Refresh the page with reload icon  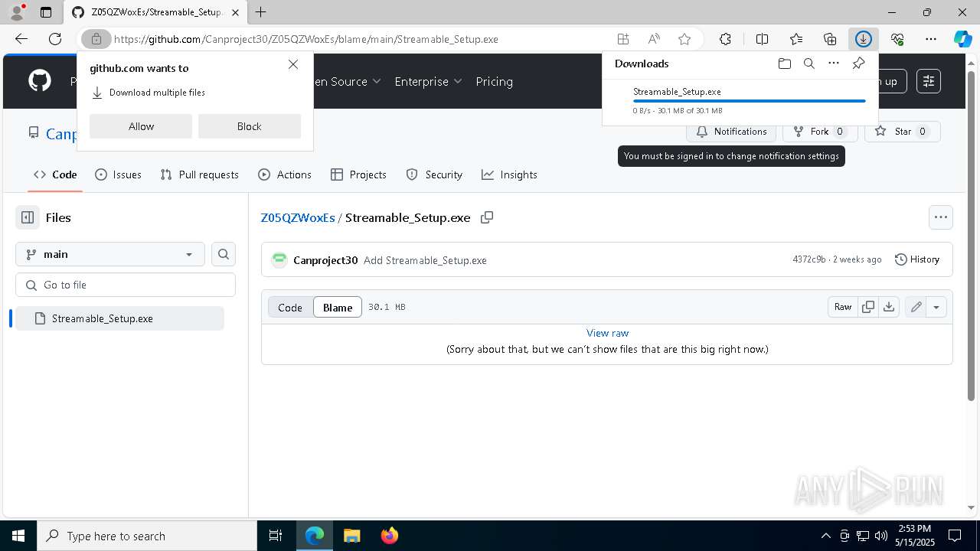[x=55, y=39]
